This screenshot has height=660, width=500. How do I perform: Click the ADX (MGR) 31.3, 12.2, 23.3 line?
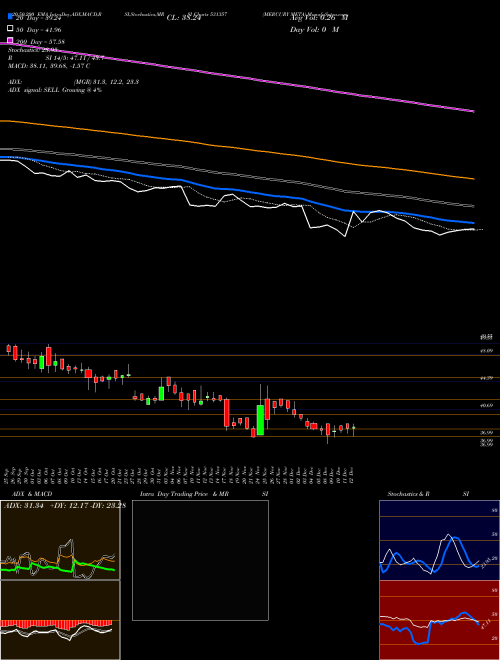[x=73, y=82]
